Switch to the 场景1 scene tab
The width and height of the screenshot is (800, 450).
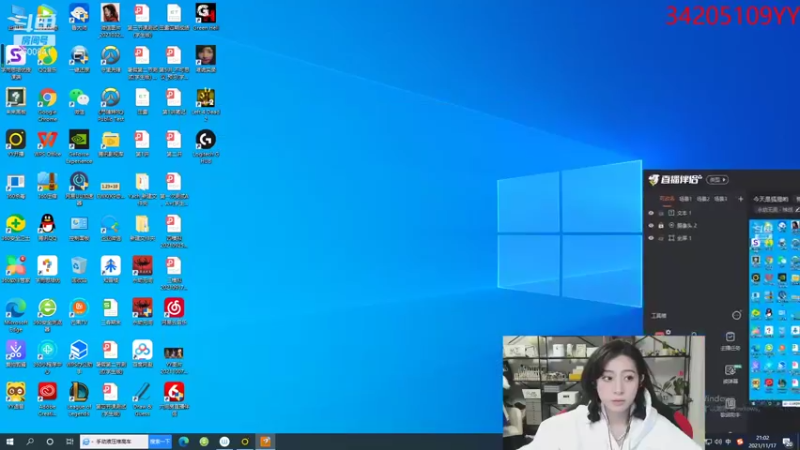point(685,199)
